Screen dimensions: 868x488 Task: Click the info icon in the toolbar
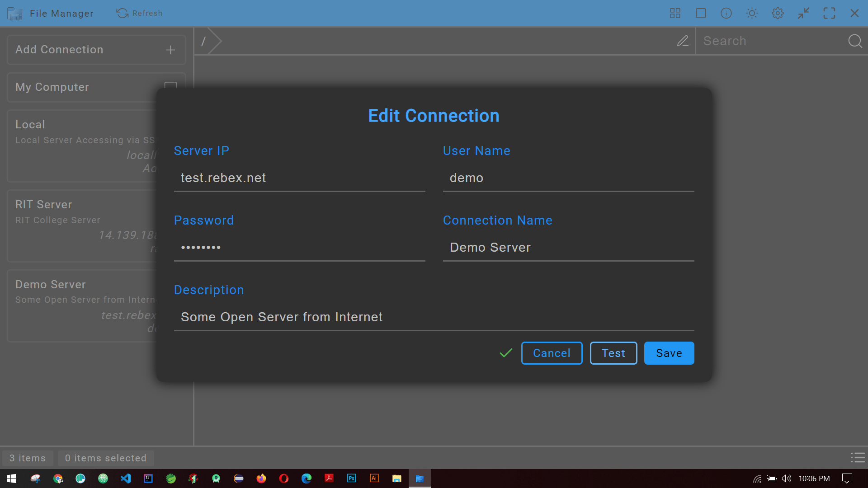[726, 13]
